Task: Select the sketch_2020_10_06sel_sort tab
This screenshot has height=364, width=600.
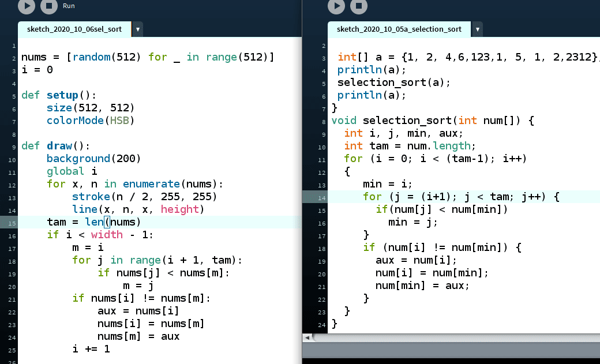Action: point(74,29)
